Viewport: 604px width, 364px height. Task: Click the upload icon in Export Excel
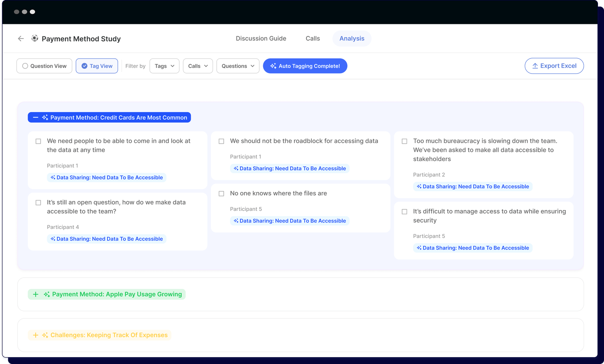tap(535, 66)
